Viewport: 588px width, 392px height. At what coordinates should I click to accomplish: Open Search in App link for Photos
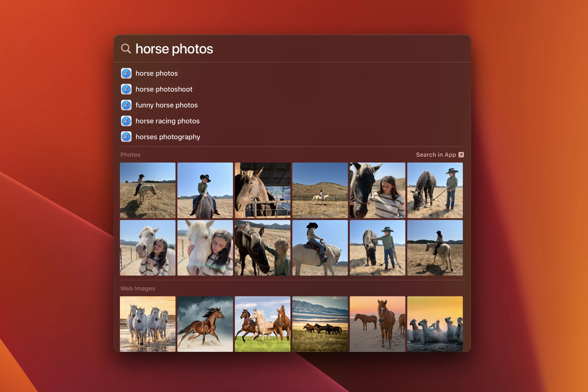440,155
